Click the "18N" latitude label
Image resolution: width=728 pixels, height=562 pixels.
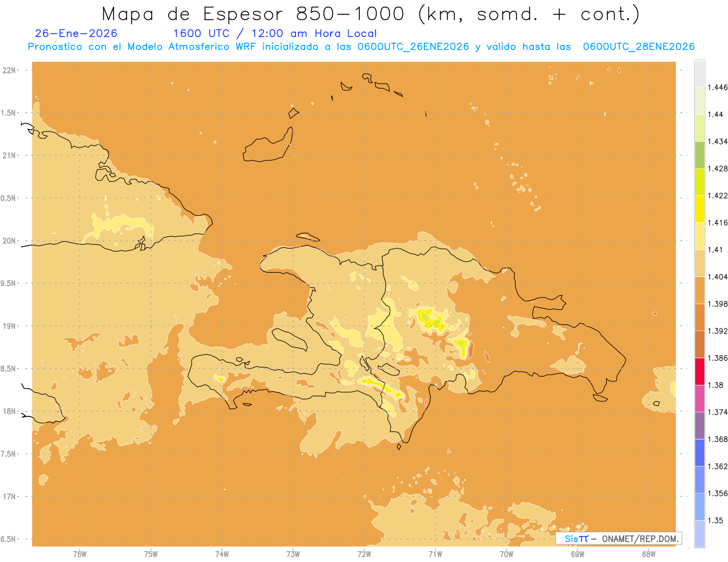[10, 412]
